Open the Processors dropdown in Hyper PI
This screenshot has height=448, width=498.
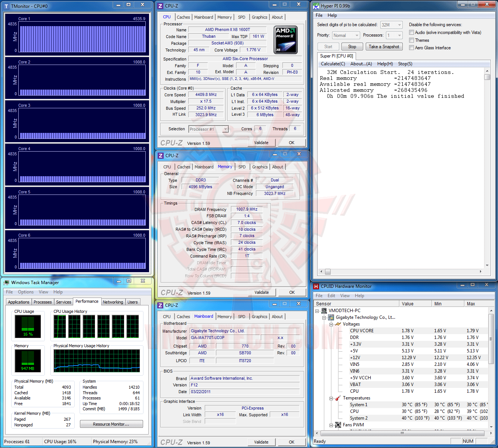click(x=394, y=35)
